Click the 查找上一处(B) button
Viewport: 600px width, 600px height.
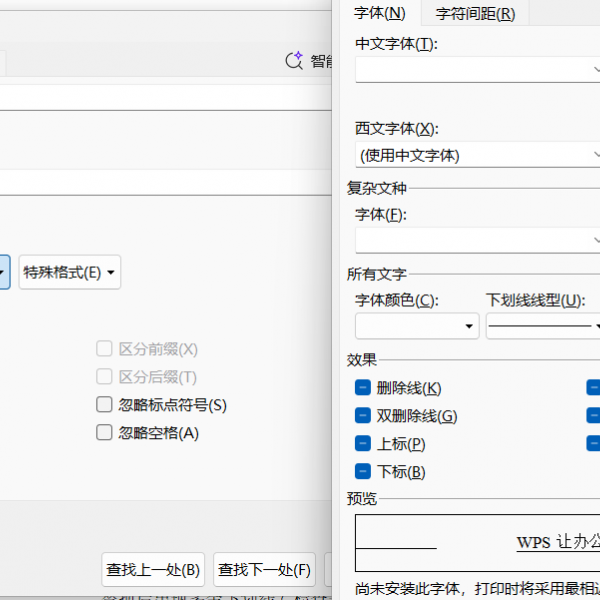[154, 570]
